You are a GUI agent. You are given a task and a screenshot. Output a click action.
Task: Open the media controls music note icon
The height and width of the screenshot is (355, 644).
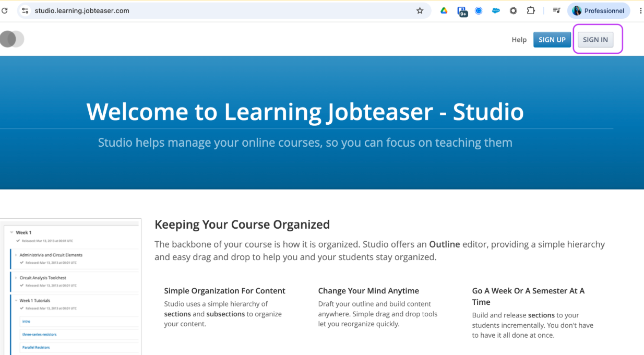click(x=556, y=10)
